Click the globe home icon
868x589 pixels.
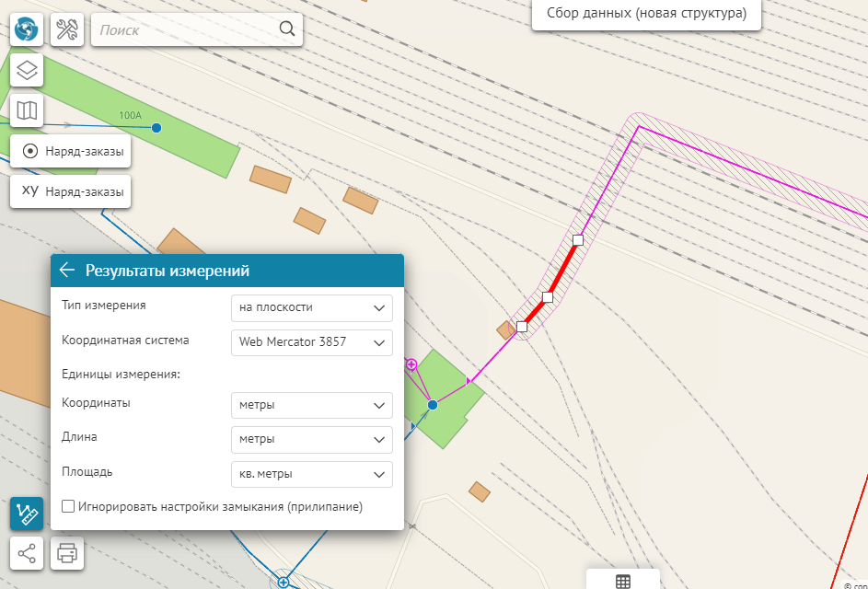(27, 29)
